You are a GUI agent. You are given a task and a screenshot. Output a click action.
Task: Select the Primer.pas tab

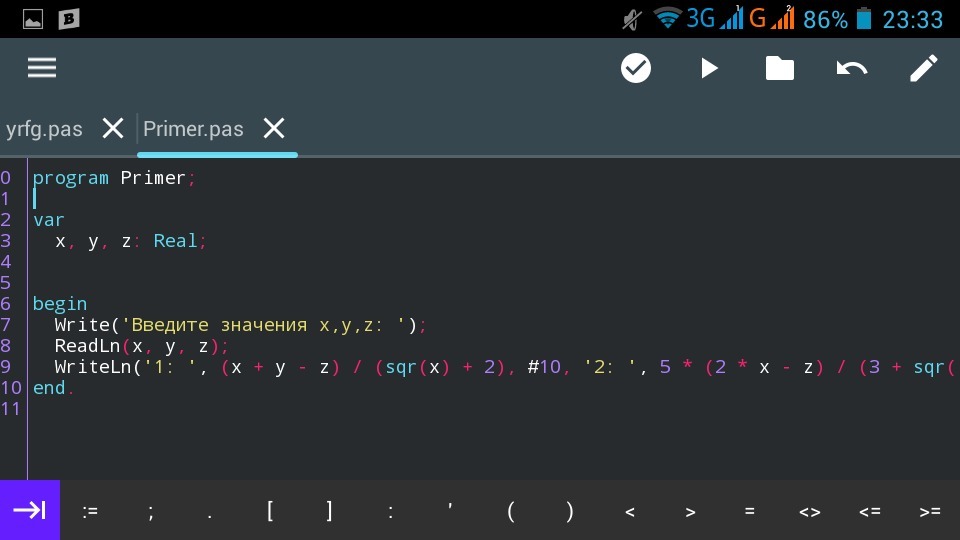pyautogui.click(x=193, y=129)
